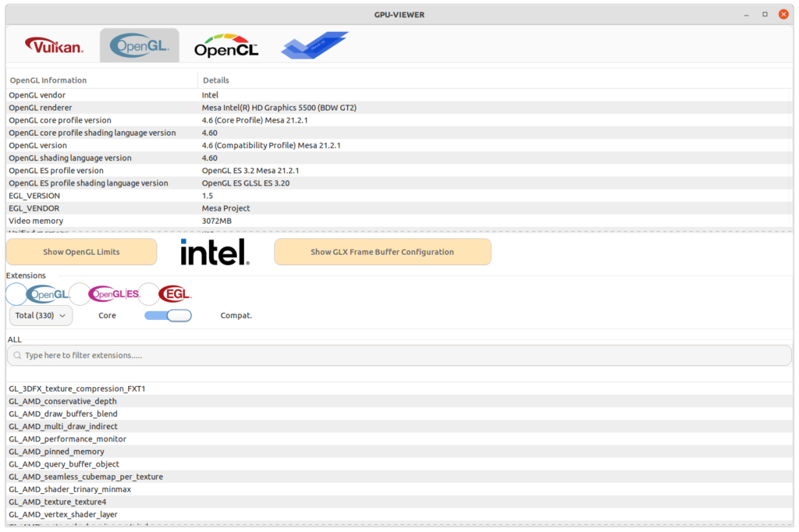
Task: Click the OpenGL Information column header
Action: click(102, 80)
